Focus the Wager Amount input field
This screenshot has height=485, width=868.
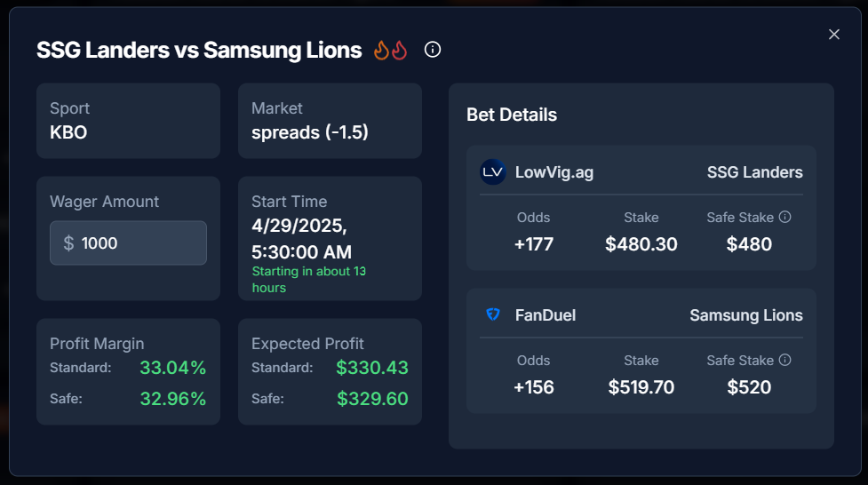coord(129,243)
